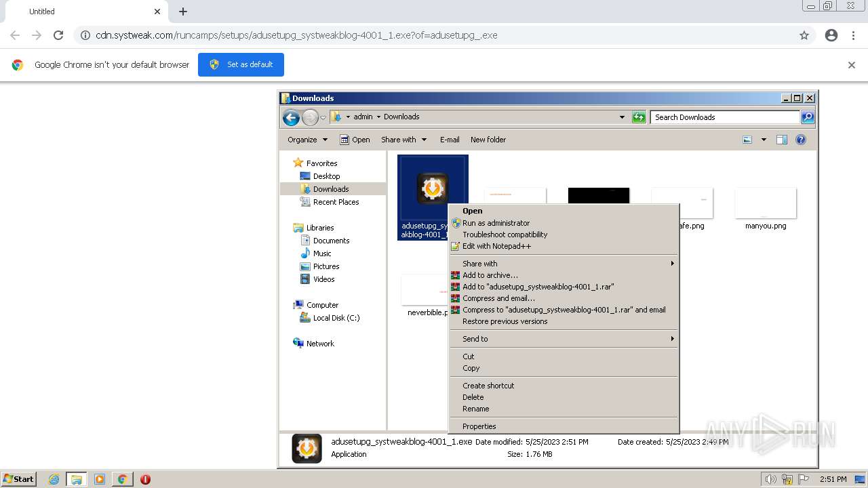
Task: Choose Compress to rar and email
Action: click(x=564, y=310)
